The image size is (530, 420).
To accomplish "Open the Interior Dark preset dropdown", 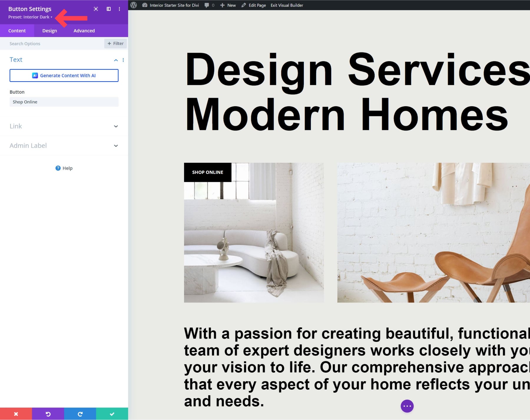I will (30, 17).
